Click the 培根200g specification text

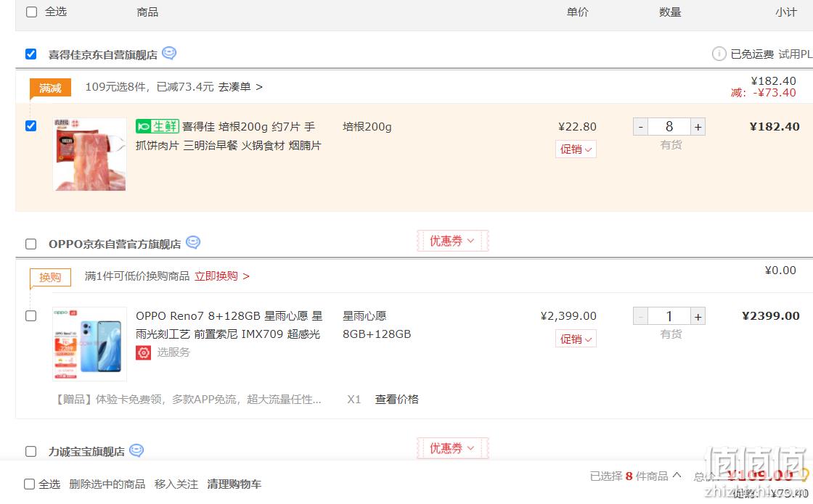pyautogui.click(x=367, y=127)
